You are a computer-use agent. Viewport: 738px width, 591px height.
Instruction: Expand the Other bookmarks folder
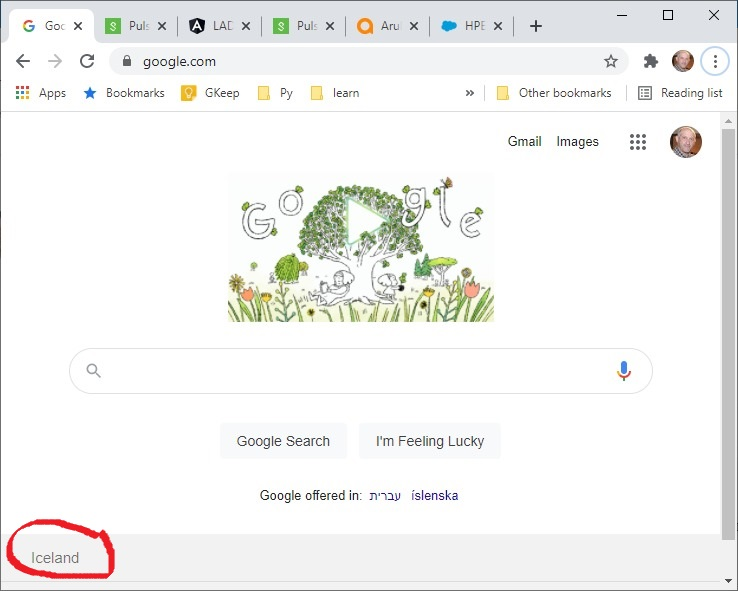coord(554,93)
